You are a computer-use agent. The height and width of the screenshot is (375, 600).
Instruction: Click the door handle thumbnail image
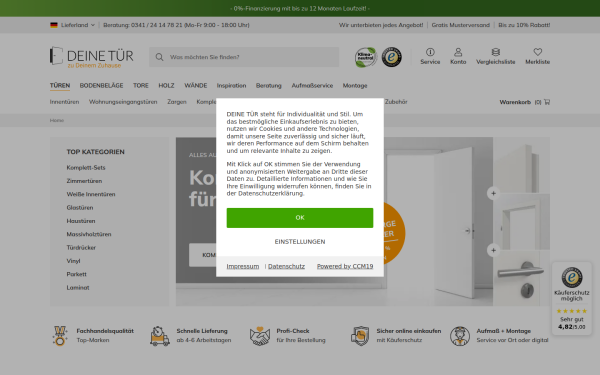coord(522,278)
